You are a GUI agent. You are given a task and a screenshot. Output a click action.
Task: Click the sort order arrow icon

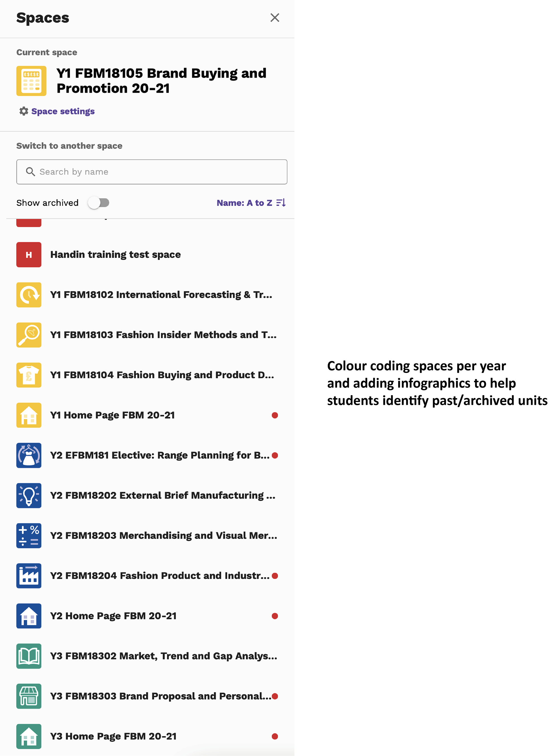coord(281,203)
